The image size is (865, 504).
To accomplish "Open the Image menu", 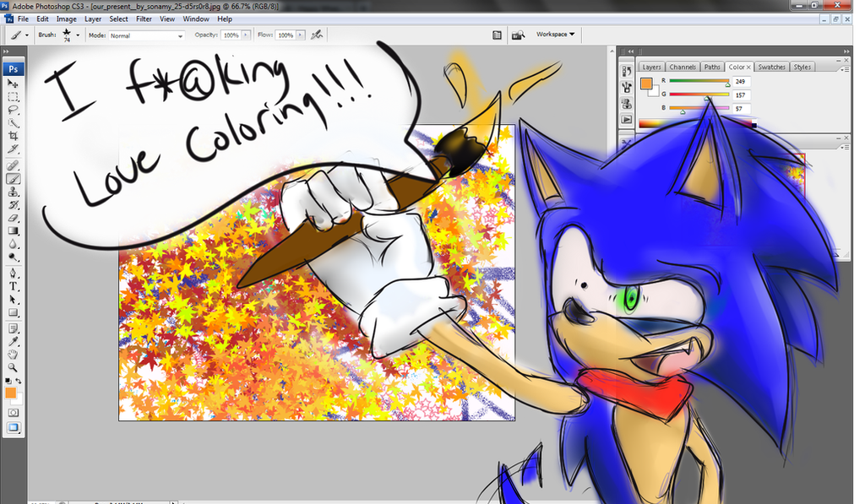I will (66, 19).
